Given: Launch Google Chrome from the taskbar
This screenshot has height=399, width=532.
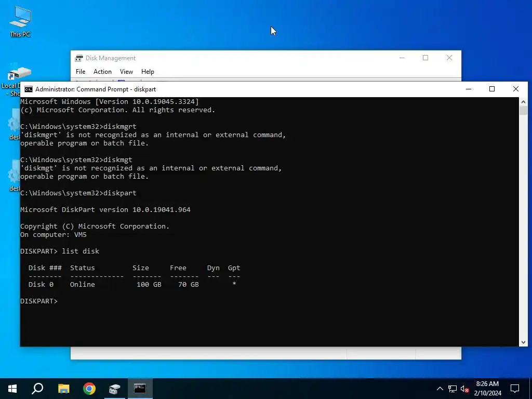Looking at the screenshot, I should 89,389.
